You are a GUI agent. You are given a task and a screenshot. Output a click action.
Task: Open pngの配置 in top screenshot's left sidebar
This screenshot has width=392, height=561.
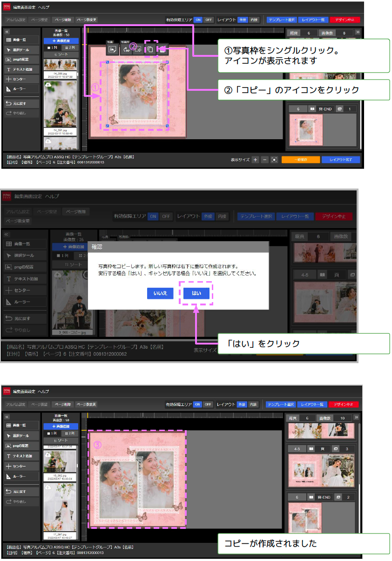[21, 60]
